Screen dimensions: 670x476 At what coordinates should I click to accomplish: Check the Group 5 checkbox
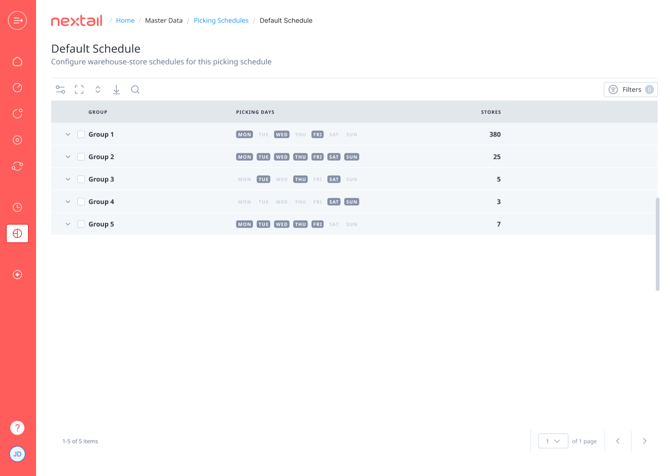click(81, 224)
